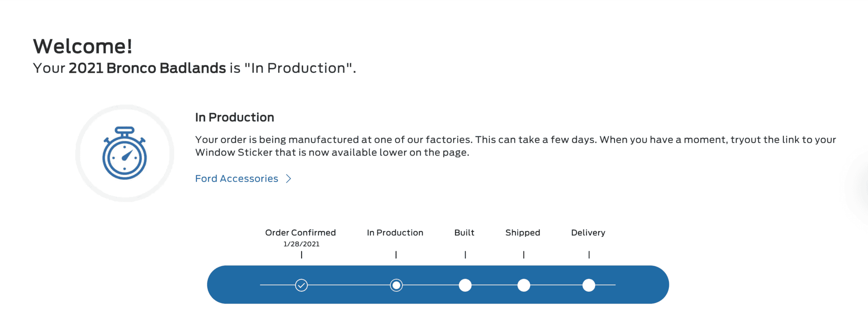Click the Welcome! heading
The height and width of the screenshot is (321, 868).
click(83, 46)
